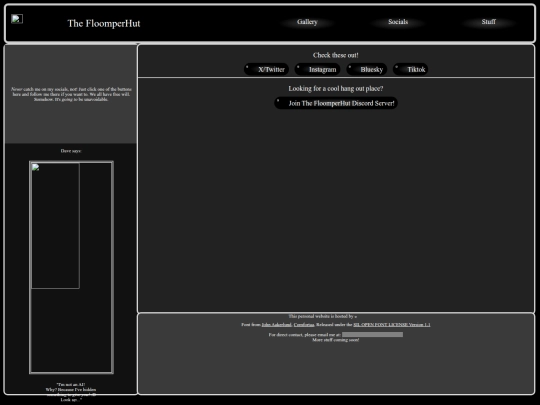This screenshot has height=405, width=540.
Task: Click The FloomperHut site title
Action: [104, 23]
